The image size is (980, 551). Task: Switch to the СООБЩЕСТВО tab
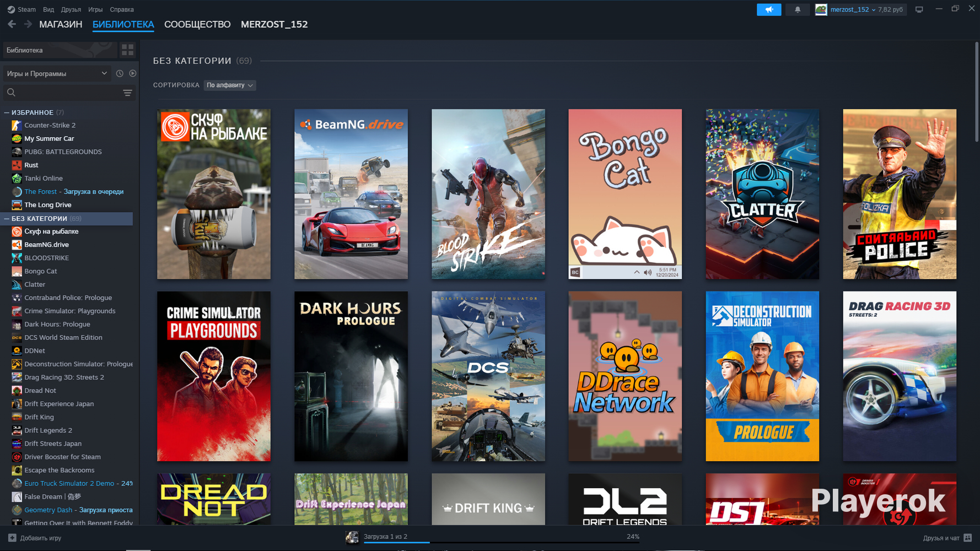point(197,24)
